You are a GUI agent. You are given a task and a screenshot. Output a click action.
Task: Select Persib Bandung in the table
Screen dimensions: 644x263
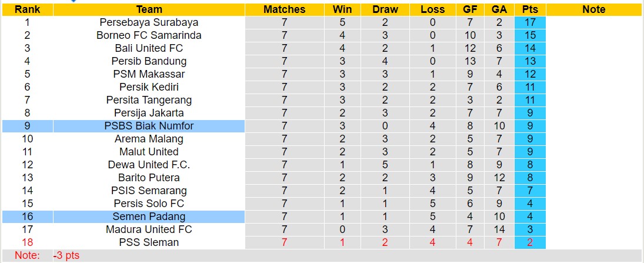(149, 61)
